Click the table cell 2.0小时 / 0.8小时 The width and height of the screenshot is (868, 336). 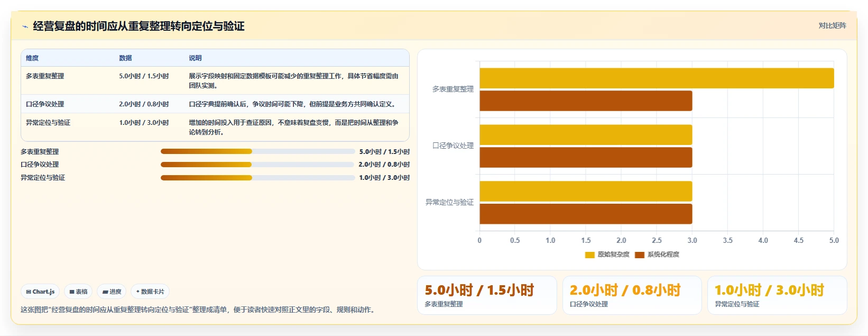point(144,104)
